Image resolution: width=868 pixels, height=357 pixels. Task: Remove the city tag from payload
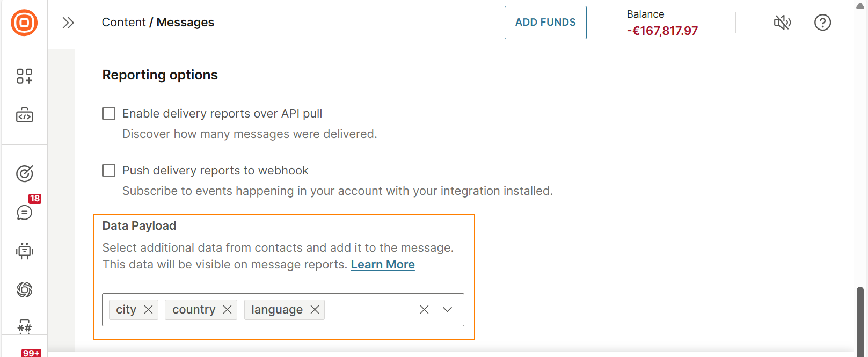(x=149, y=310)
